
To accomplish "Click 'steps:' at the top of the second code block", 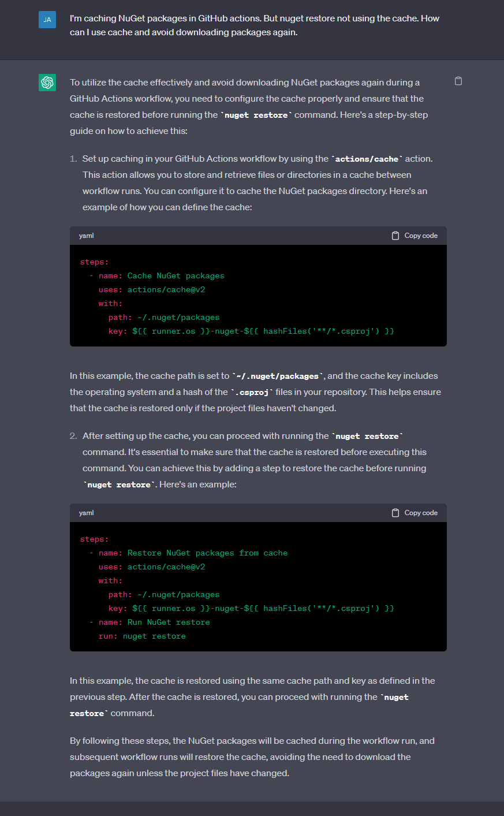I will click(x=94, y=539).
